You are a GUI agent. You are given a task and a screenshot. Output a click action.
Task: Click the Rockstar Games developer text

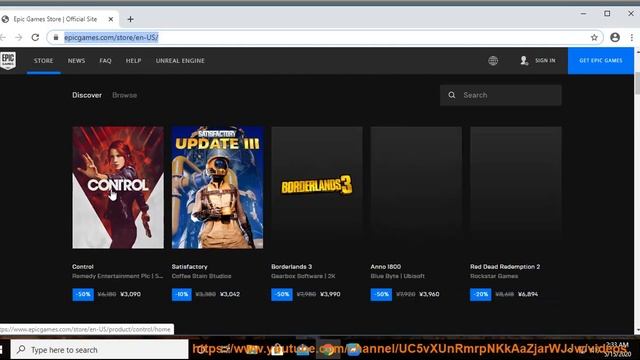pos(494,276)
